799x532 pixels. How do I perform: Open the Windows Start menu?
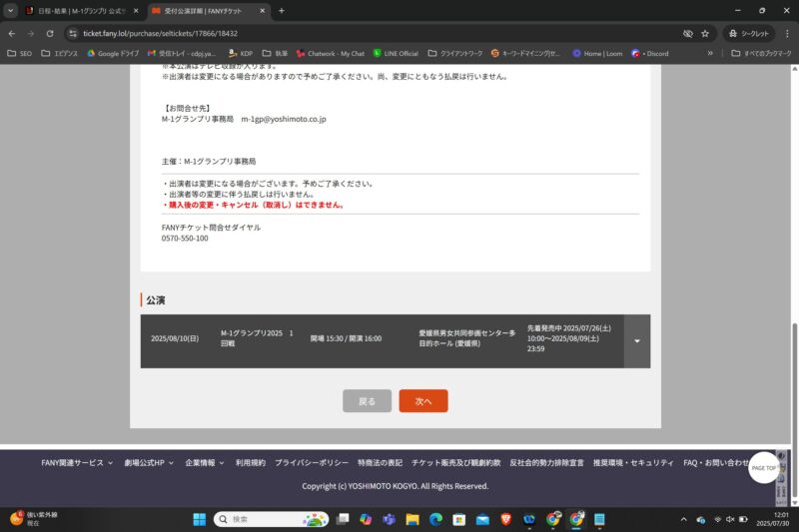pyautogui.click(x=200, y=519)
